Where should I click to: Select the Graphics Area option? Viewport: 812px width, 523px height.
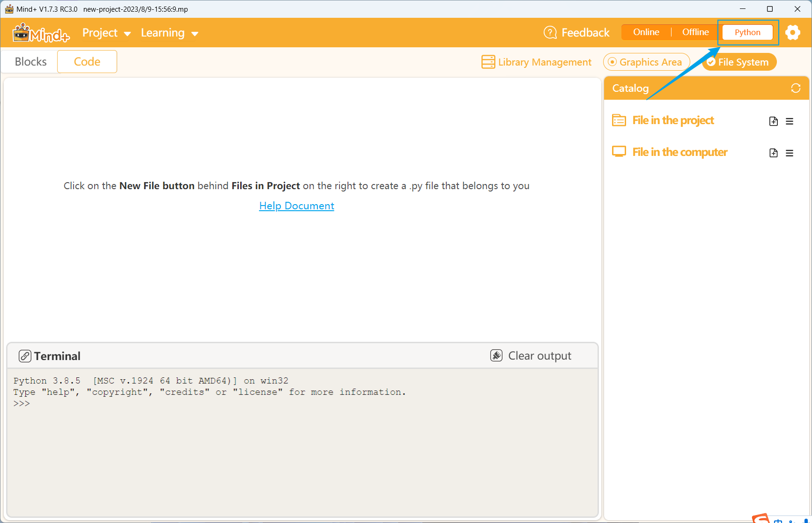646,61
